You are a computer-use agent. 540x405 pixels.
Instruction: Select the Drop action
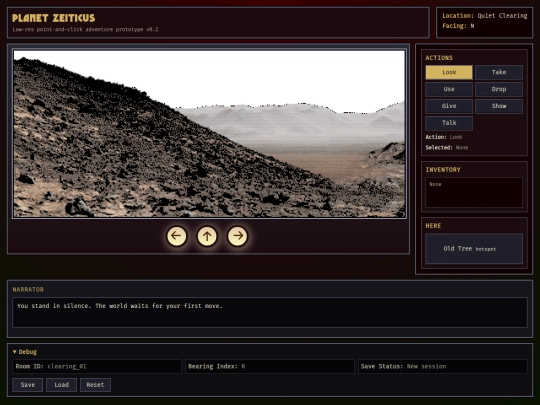click(x=499, y=89)
